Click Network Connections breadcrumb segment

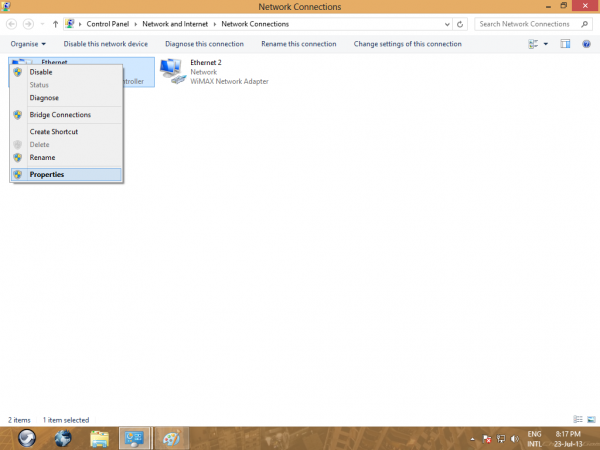255,24
